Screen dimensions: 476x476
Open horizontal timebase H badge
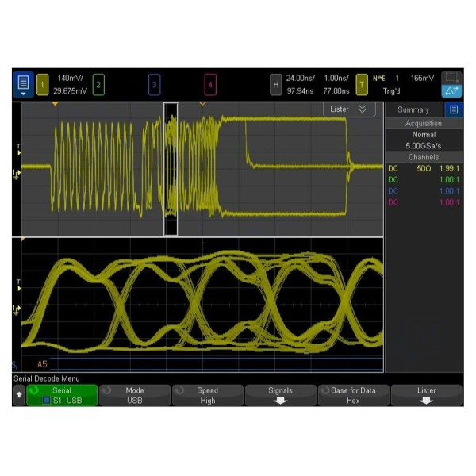coord(275,83)
